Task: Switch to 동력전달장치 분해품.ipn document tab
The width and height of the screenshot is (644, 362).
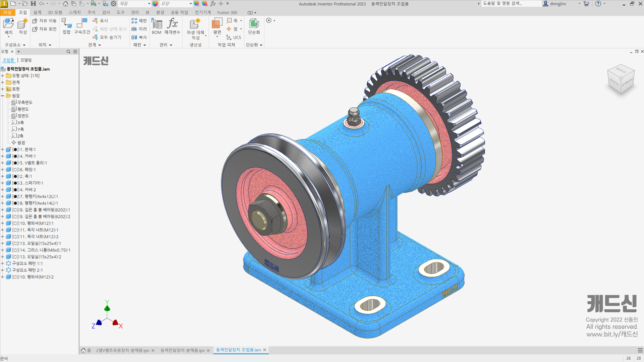Action: (x=182, y=350)
